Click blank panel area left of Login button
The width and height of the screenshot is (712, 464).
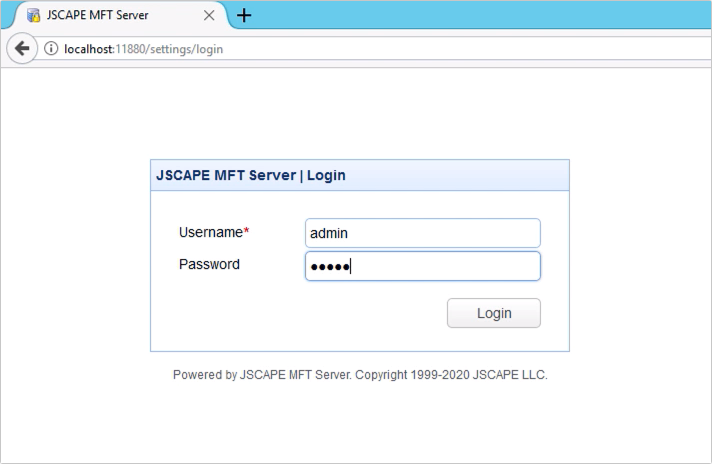point(300,313)
